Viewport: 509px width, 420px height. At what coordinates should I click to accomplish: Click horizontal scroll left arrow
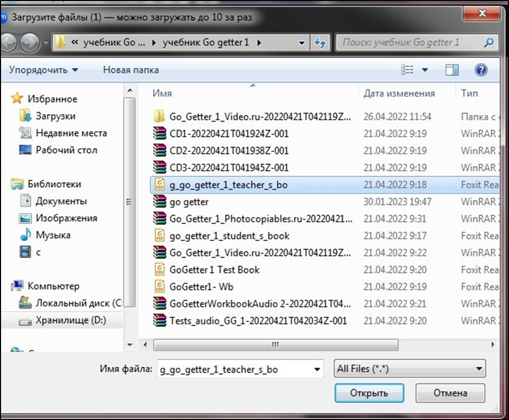click(145, 345)
